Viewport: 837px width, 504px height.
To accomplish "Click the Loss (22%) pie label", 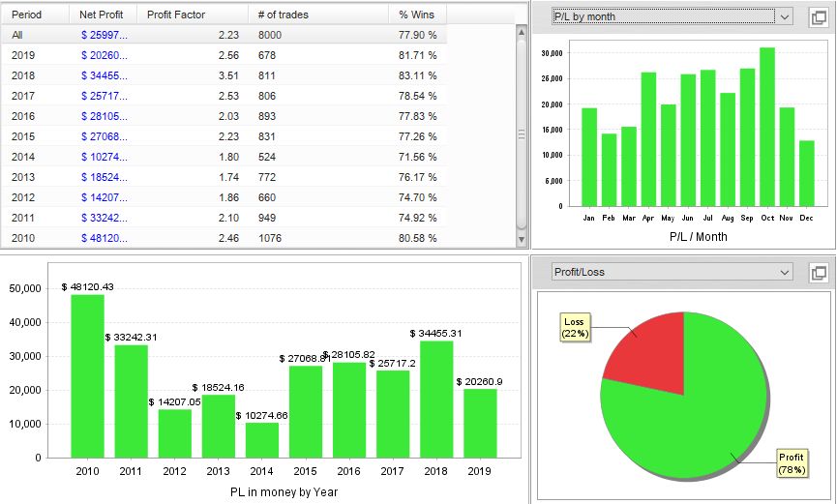I will point(575,328).
